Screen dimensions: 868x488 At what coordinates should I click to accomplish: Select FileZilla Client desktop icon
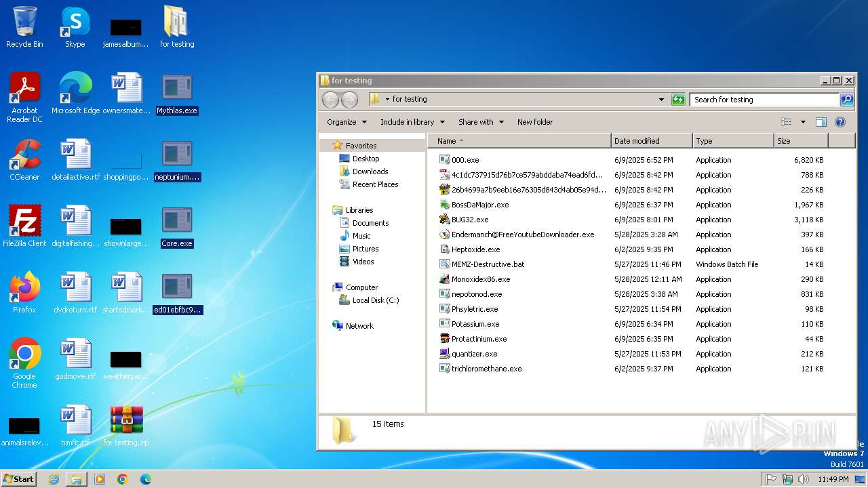24,226
